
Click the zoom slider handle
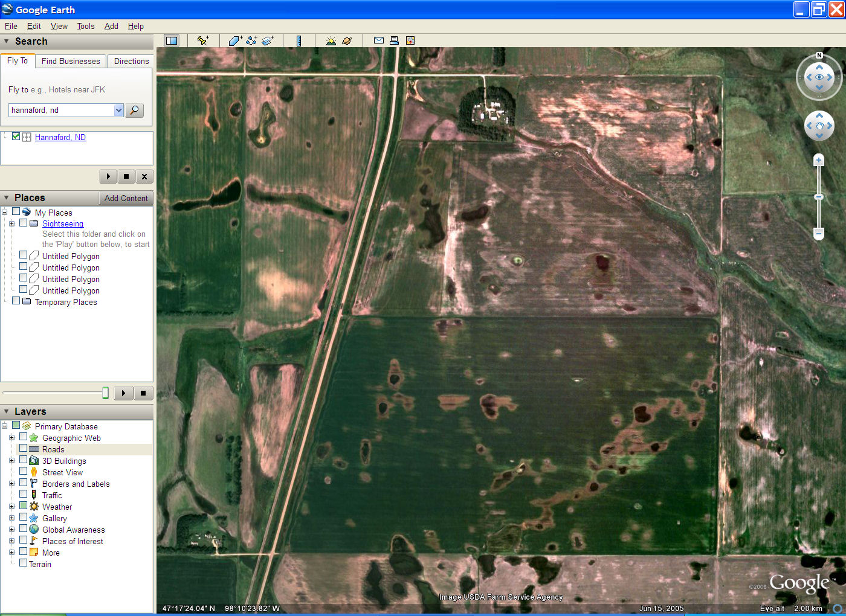(x=819, y=197)
